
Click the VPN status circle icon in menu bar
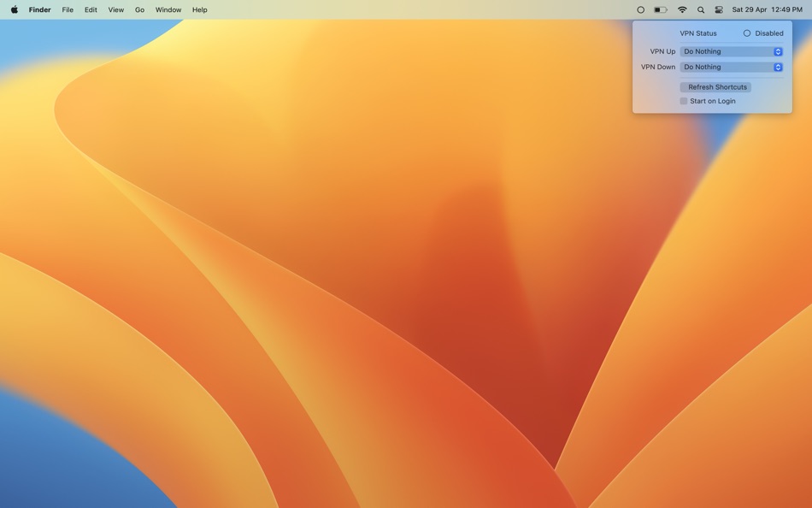(640, 9)
